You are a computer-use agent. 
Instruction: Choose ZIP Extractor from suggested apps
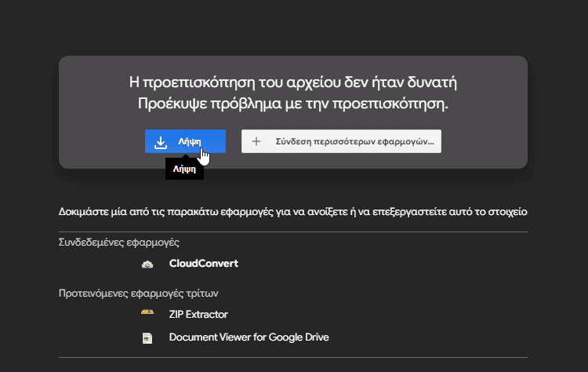(x=198, y=314)
